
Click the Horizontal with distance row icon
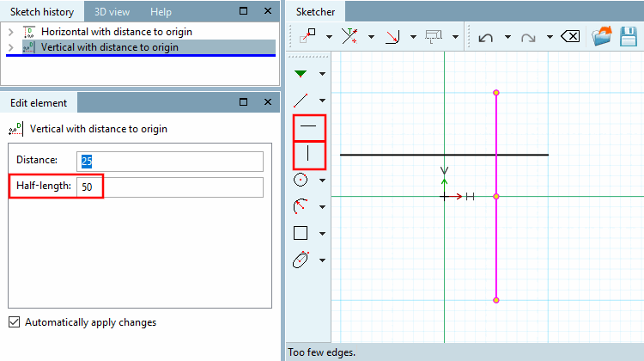[x=28, y=32]
